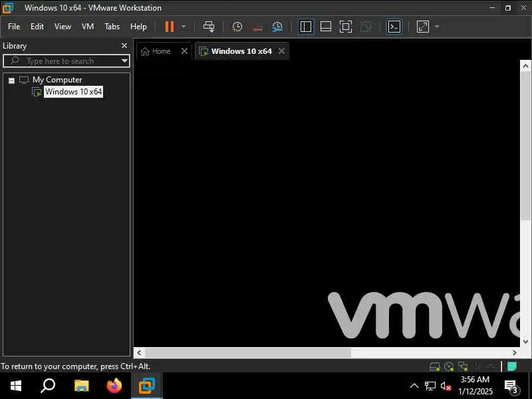
Task: Open the View menu
Action: click(x=63, y=27)
